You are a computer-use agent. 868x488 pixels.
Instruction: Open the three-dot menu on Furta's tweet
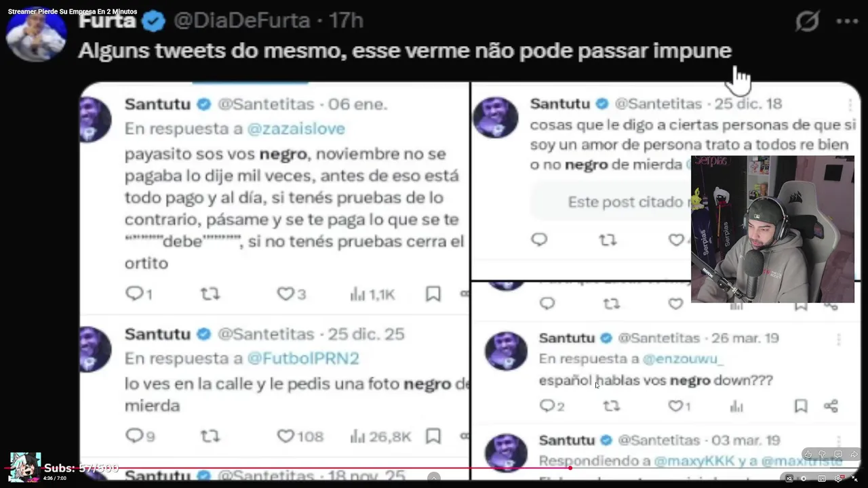pyautogui.click(x=847, y=21)
